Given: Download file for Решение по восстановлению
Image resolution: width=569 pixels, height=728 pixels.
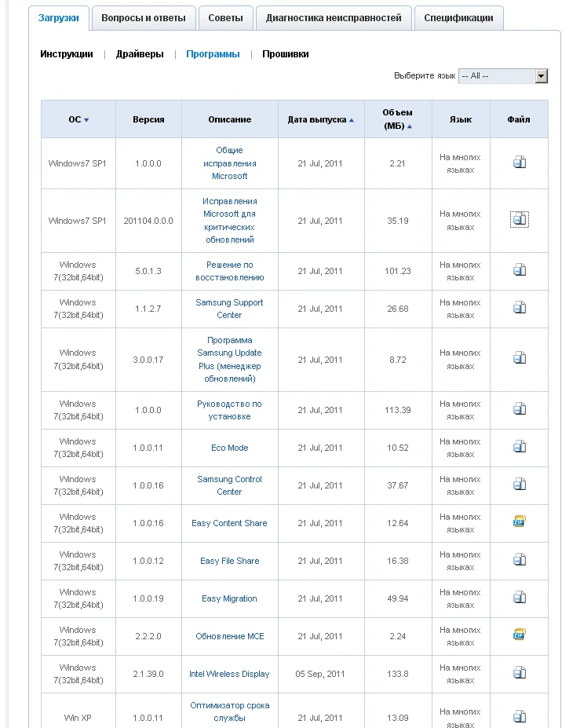Looking at the screenshot, I should coord(520,269).
